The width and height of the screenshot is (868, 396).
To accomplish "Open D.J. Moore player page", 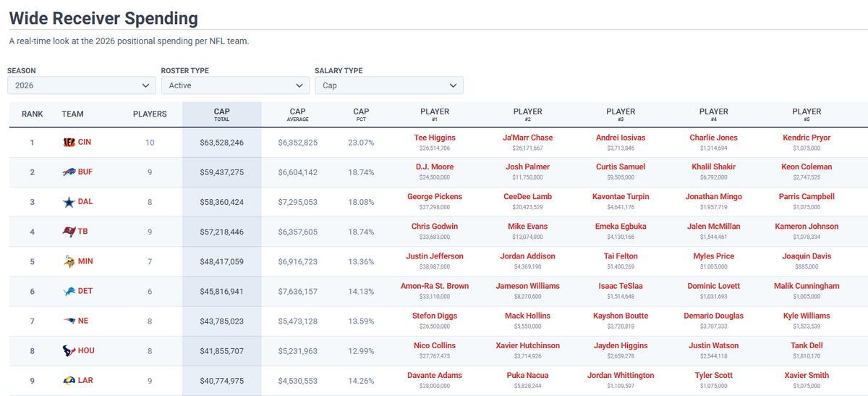I will point(435,167).
